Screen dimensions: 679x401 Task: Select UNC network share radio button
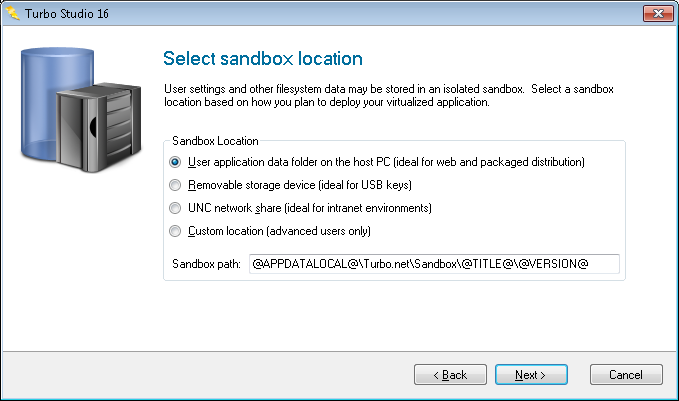pos(176,208)
